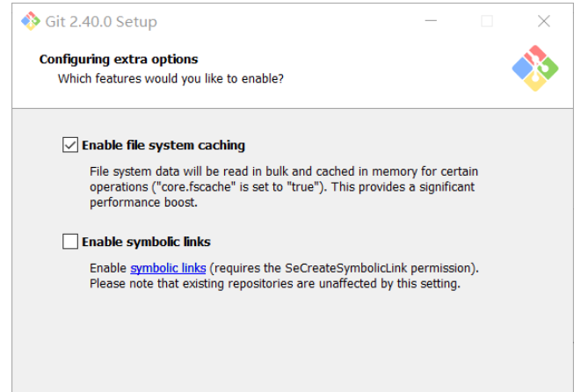Uncheck the Enable file system caching checkbox
The width and height of the screenshot is (581, 392).
pyautogui.click(x=70, y=145)
